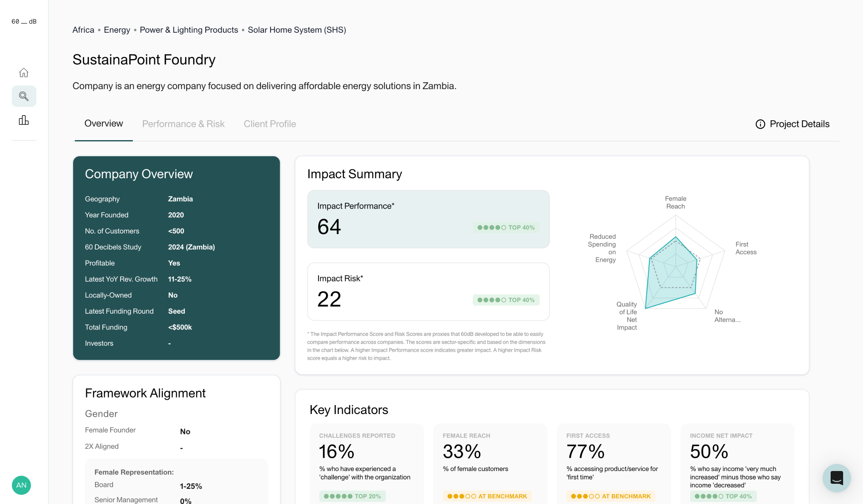Screen dimensions: 863x504
Task: Click Power & Lighting Products breadcrumb
Action: pyautogui.click(x=189, y=30)
